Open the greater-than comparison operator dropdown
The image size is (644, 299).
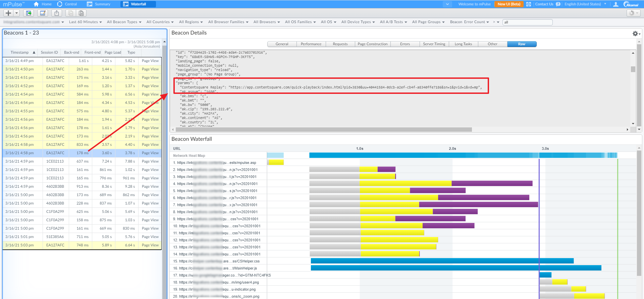496,22
